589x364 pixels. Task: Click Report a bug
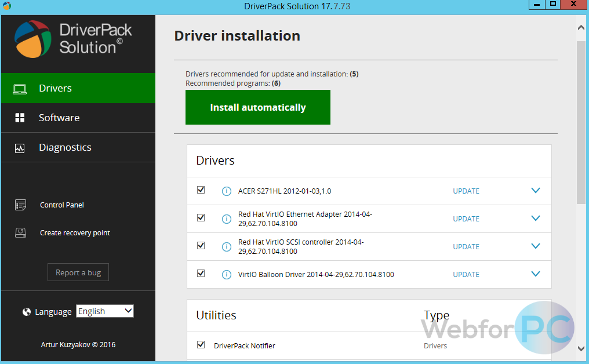(78, 272)
